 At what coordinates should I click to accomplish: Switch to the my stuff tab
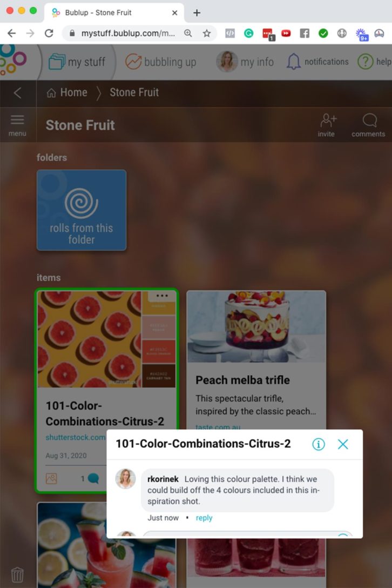point(77,62)
